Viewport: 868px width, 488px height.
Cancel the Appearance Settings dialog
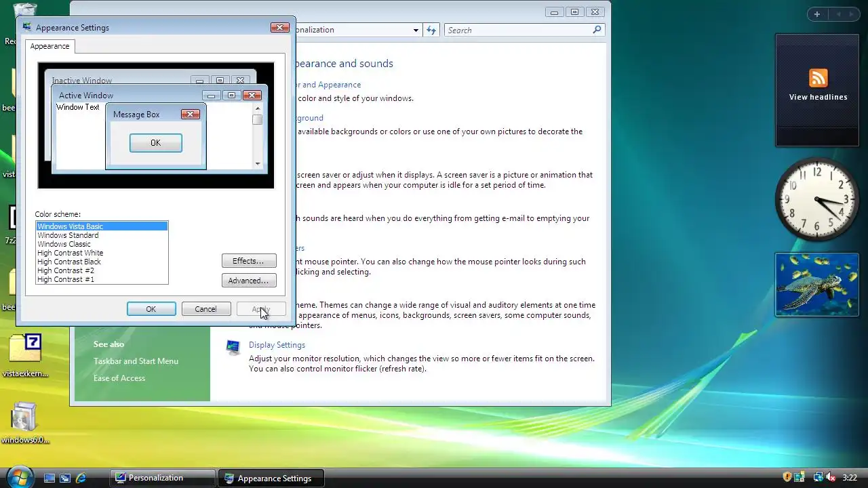pyautogui.click(x=205, y=309)
